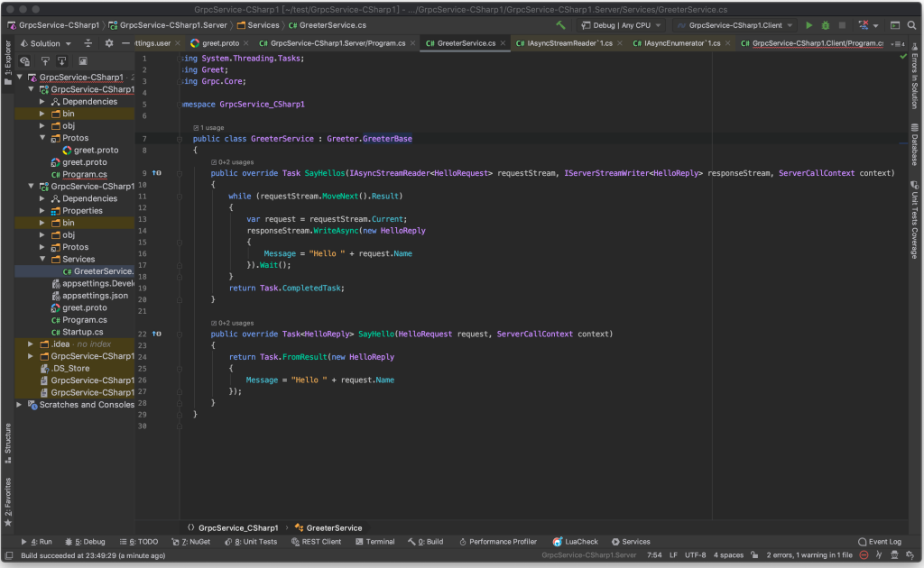The width and height of the screenshot is (924, 568).
Task: Click the override gutter marker next to SayHellos
Action: tap(157, 173)
